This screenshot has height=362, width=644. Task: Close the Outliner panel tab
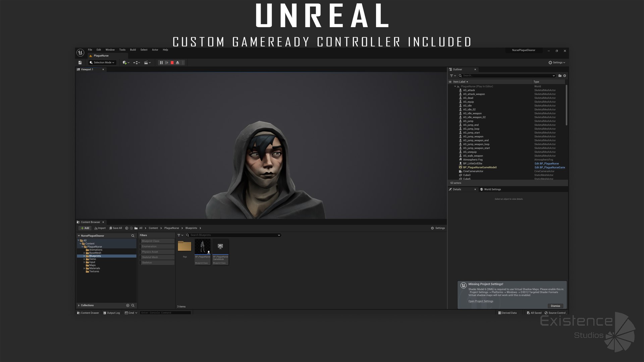475,70
